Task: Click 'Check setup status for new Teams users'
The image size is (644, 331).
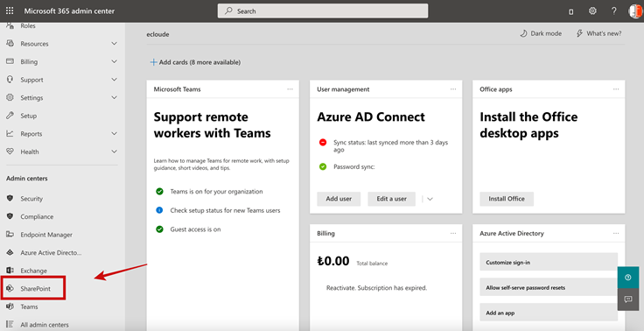Action: pos(225,210)
